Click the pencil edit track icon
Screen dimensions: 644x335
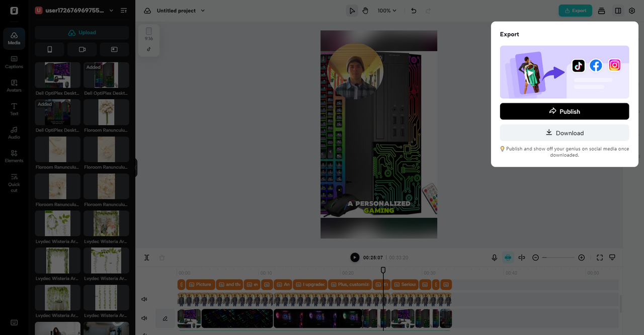tap(165, 318)
